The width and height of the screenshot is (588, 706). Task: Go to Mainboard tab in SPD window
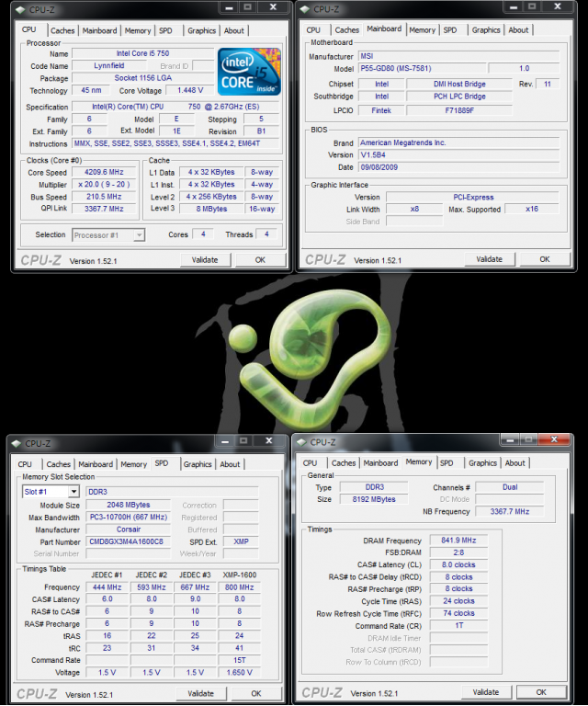pos(96,464)
